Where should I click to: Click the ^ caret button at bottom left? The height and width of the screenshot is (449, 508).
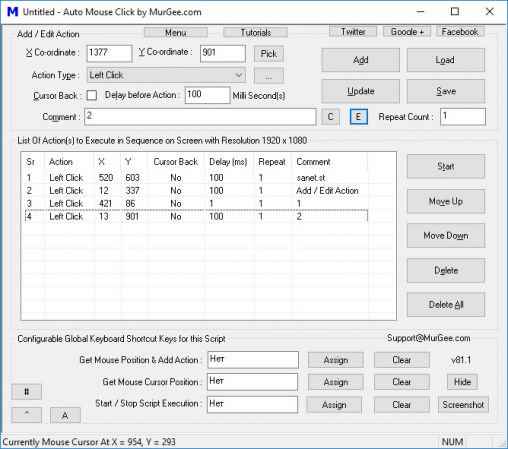(27, 415)
